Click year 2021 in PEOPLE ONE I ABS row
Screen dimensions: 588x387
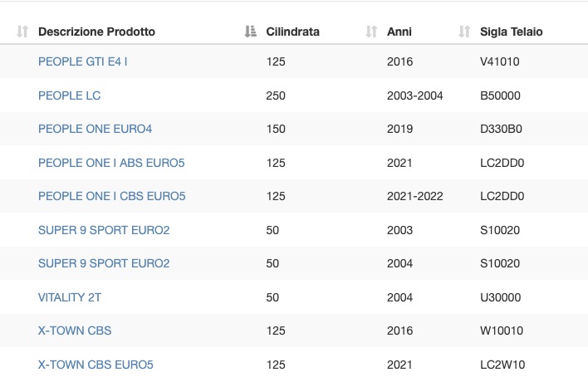(399, 163)
